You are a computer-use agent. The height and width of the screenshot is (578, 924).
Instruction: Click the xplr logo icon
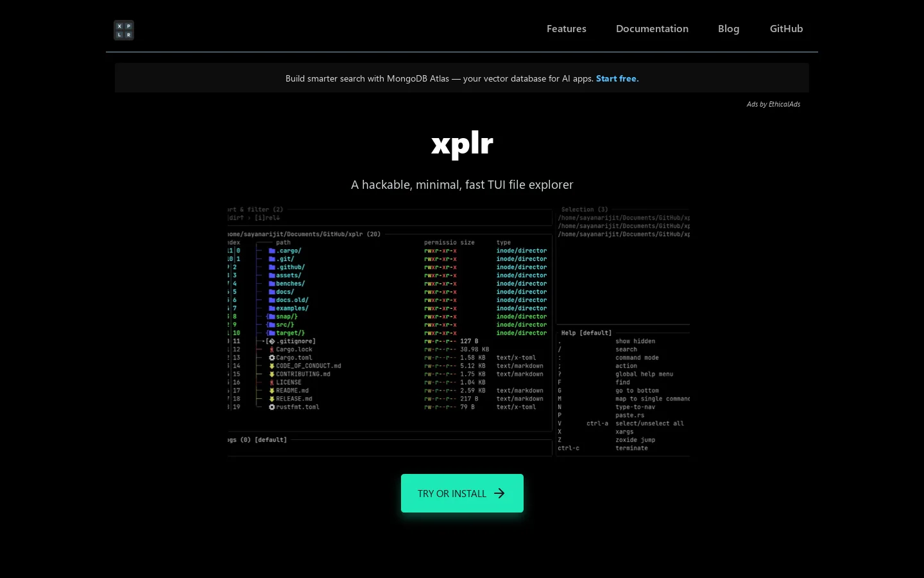[x=124, y=30]
